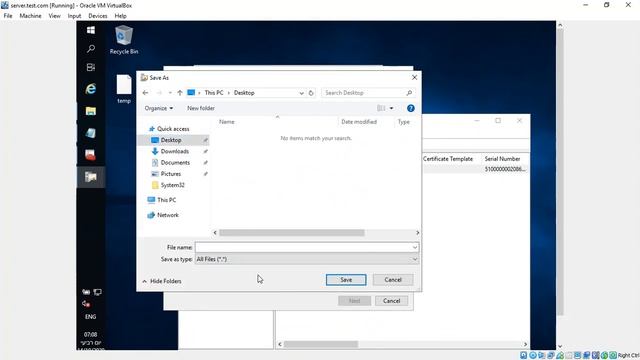The height and width of the screenshot is (360, 640).
Task: Open the VirtualBox Devices menu
Action: point(98,16)
